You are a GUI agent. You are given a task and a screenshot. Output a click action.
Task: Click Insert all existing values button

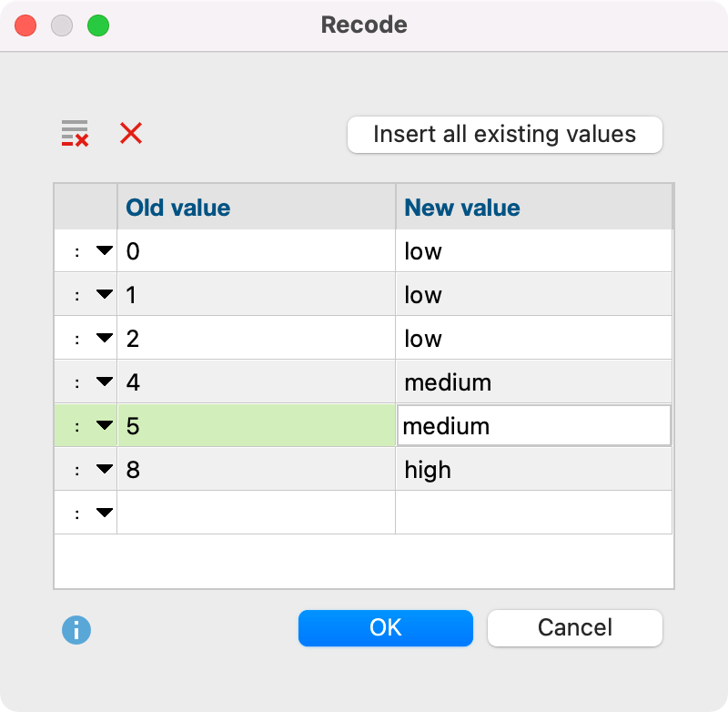[505, 135]
